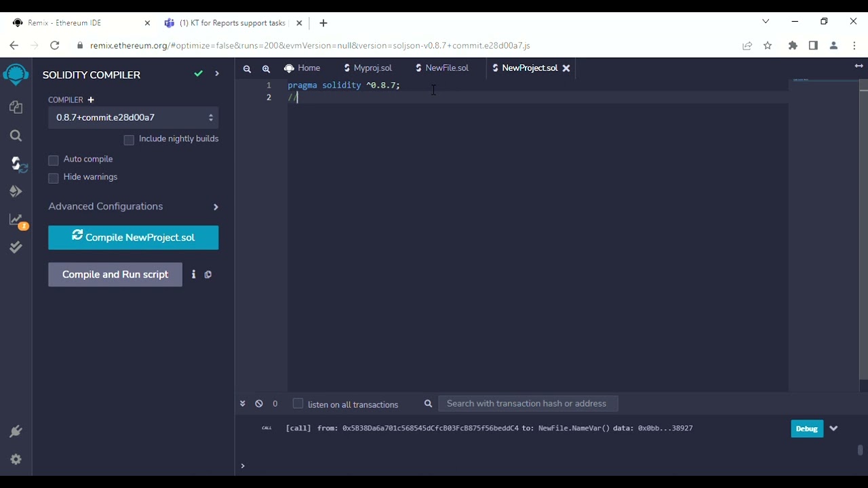868x488 pixels.
Task: Open the browser three-dot menu
Action: [854, 45]
